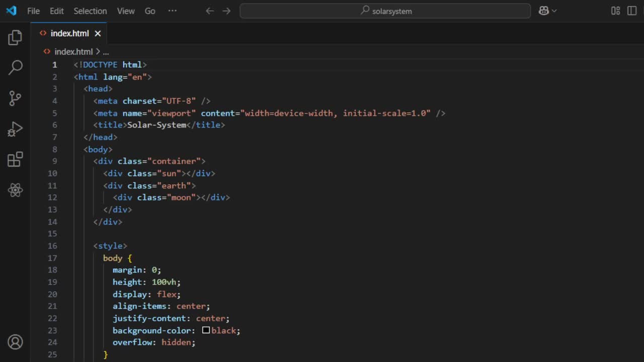Open the Copilot dropdown chevron

point(554,11)
